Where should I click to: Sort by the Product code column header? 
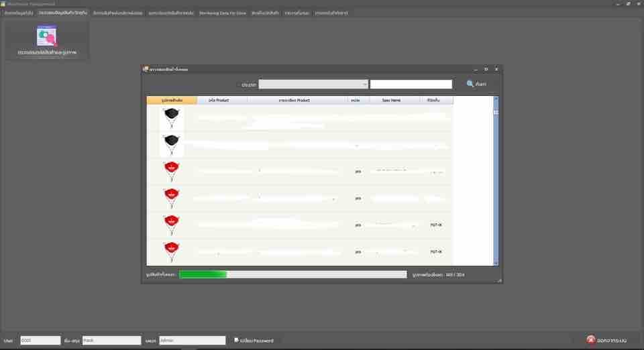point(219,100)
